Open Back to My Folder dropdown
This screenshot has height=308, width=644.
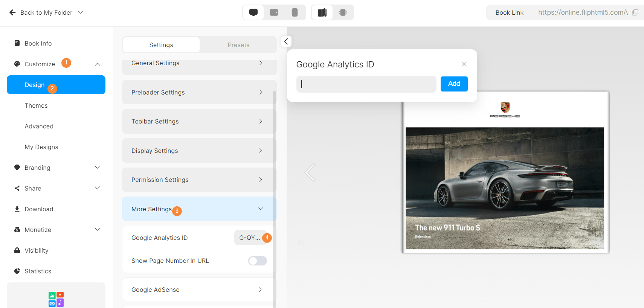(x=80, y=12)
